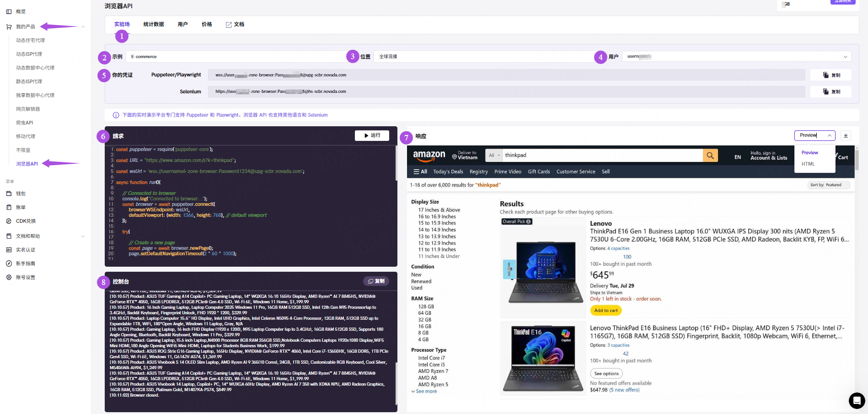Click the beginner guide compass icon
The image size is (868, 414).
[9, 263]
